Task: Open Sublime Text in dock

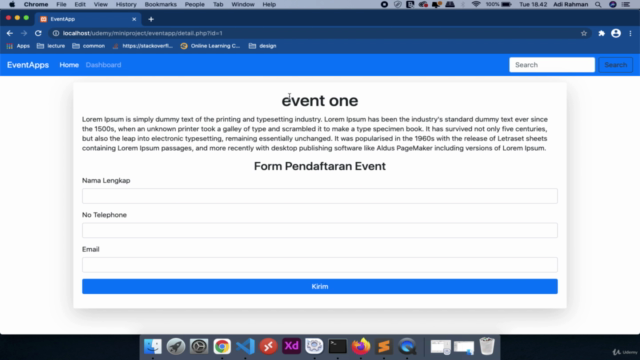Action: (x=384, y=347)
